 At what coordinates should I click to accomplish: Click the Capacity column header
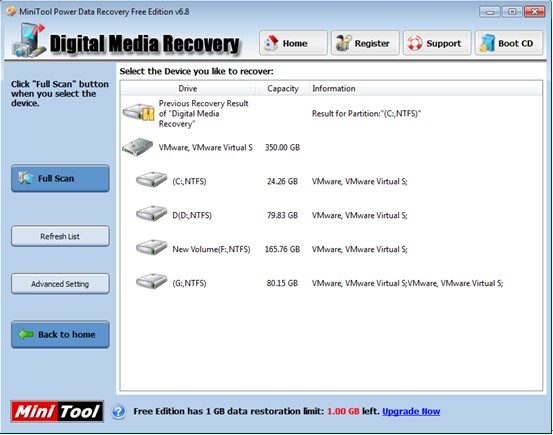point(282,89)
